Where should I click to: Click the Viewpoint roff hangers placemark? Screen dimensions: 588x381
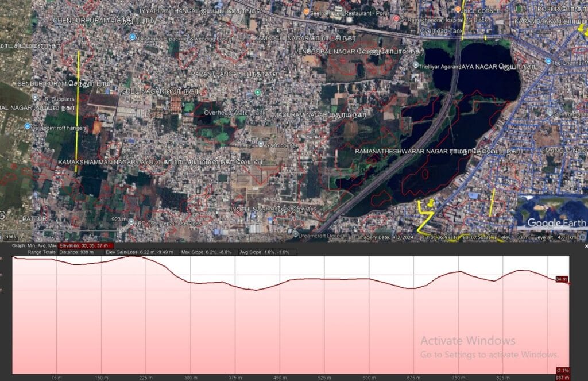[27, 126]
